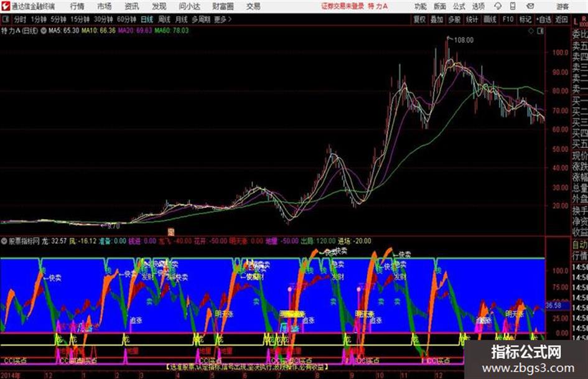Open the 行情 menu
This screenshot has height=379, width=588.
coord(77,6)
